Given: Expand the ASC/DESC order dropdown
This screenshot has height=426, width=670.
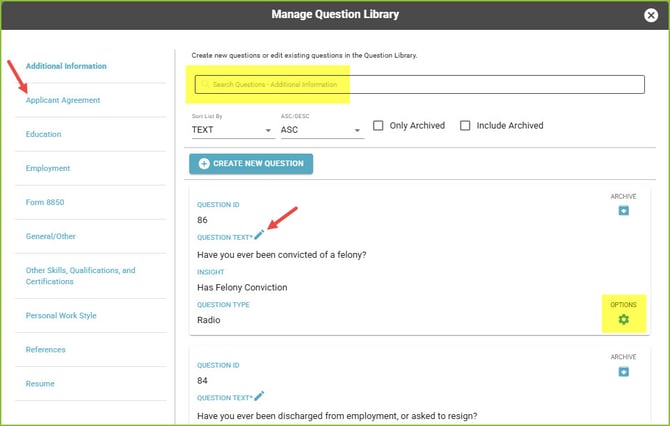Looking at the screenshot, I should [x=320, y=130].
